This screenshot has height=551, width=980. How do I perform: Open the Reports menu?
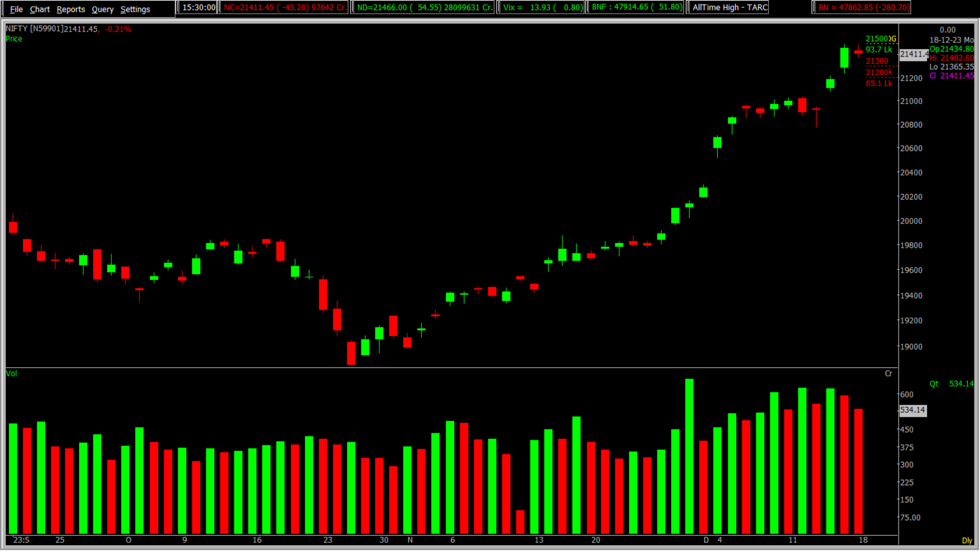click(x=70, y=9)
